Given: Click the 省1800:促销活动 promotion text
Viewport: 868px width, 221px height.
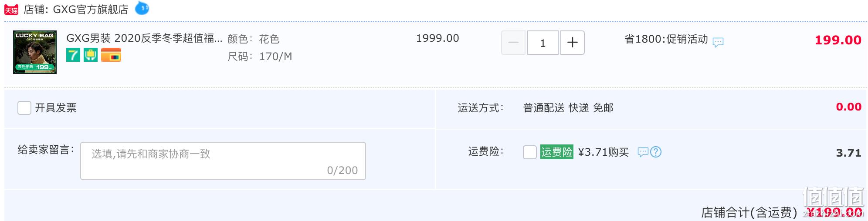Looking at the screenshot, I should [666, 39].
